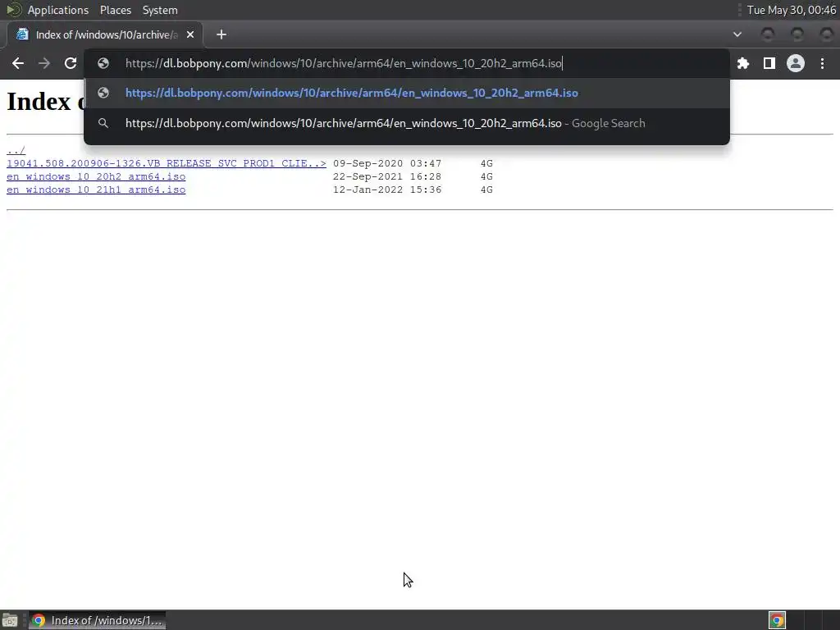This screenshot has width=840, height=630.
Task: Expand the tab search chevron dropdown
Action: click(x=737, y=34)
